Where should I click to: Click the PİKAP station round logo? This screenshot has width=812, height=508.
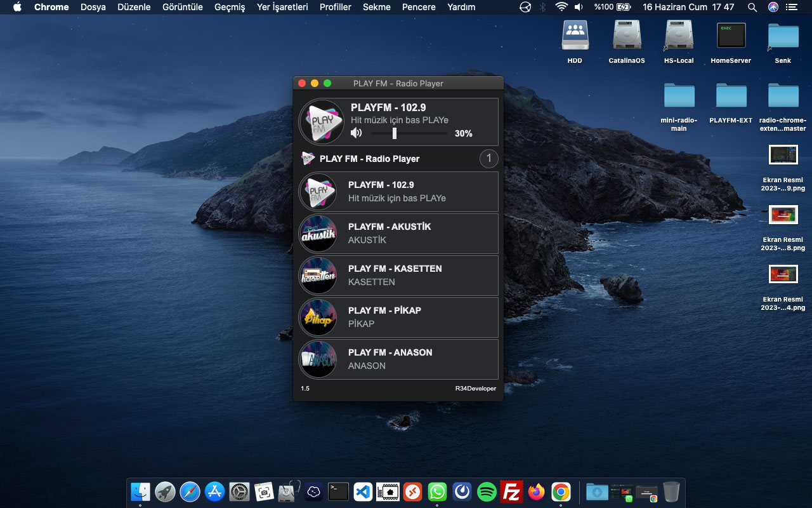[x=318, y=317]
